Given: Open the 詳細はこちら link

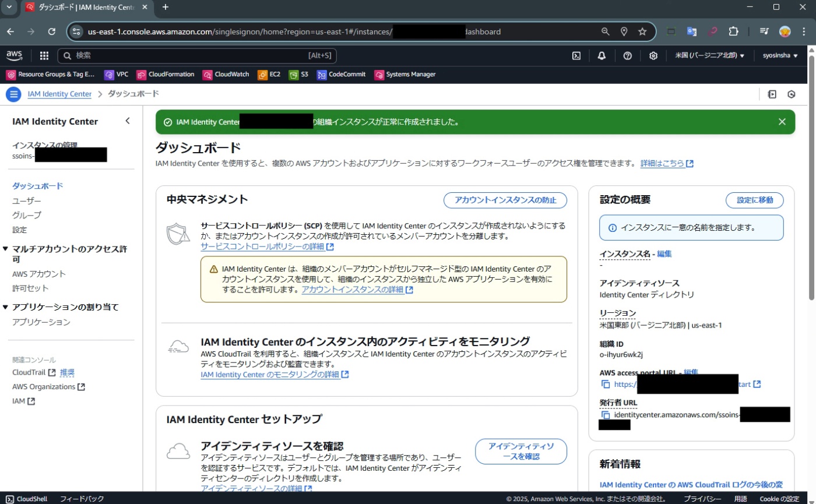Looking at the screenshot, I should (667, 164).
